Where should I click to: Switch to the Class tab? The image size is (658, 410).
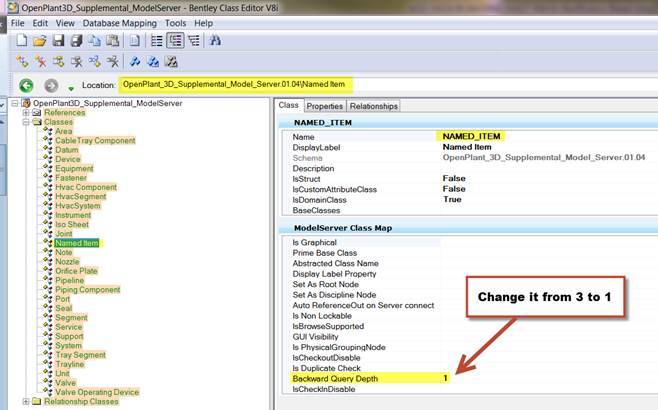(289, 105)
